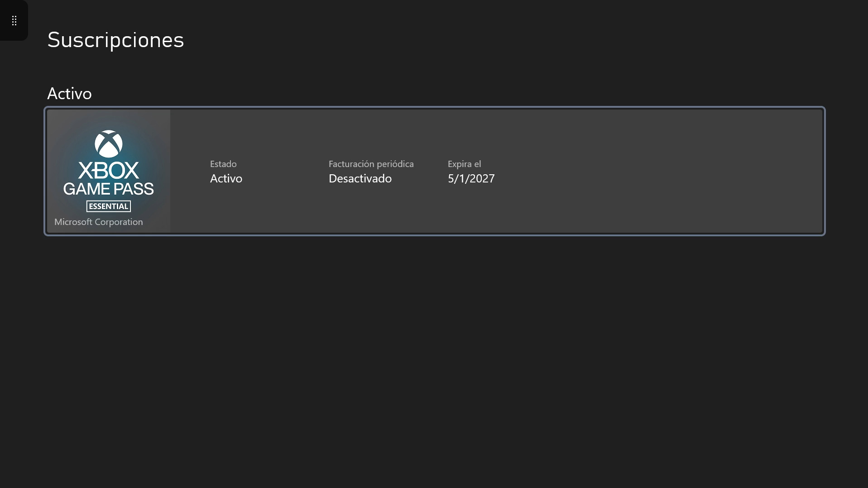Open the dotted menu handle icon

(14, 21)
